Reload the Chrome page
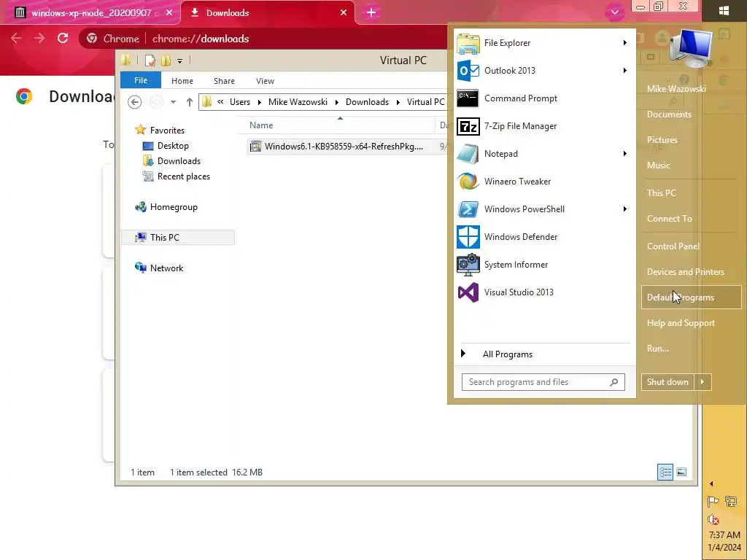Screen dimensions: 747x560 [63, 39]
